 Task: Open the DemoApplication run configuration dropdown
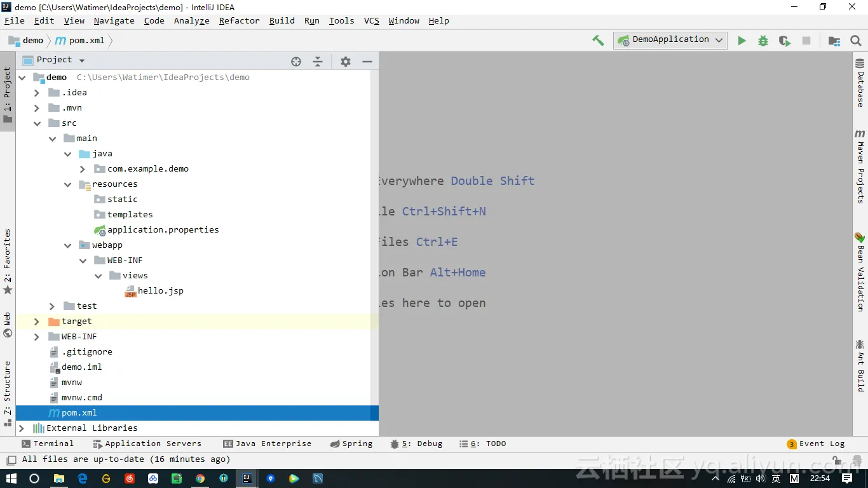[670, 40]
